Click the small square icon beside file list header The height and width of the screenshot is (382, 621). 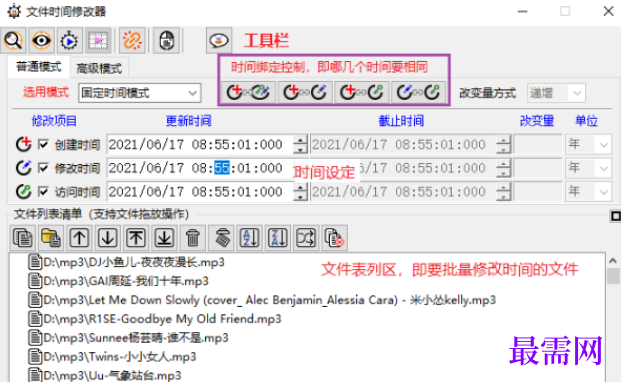point(615,216)
